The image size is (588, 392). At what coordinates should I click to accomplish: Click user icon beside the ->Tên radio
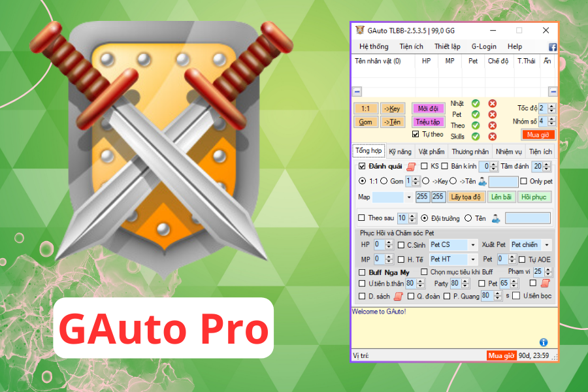tap(482, 182)
